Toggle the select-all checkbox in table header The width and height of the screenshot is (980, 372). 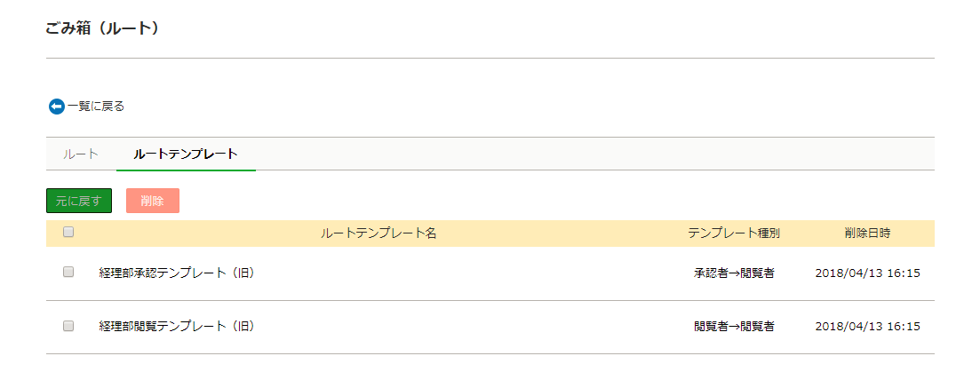pyautogui.click(x=68, y=233)
